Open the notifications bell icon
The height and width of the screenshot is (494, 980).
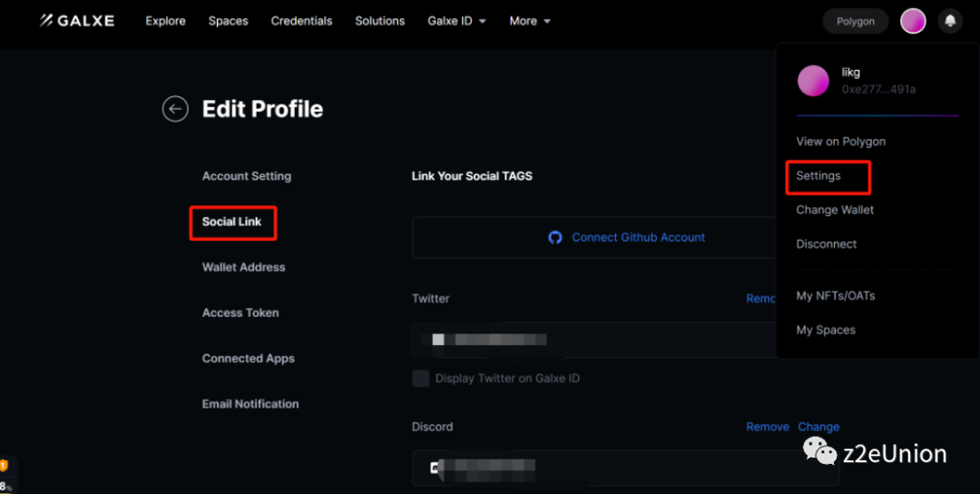coord(950,21)
